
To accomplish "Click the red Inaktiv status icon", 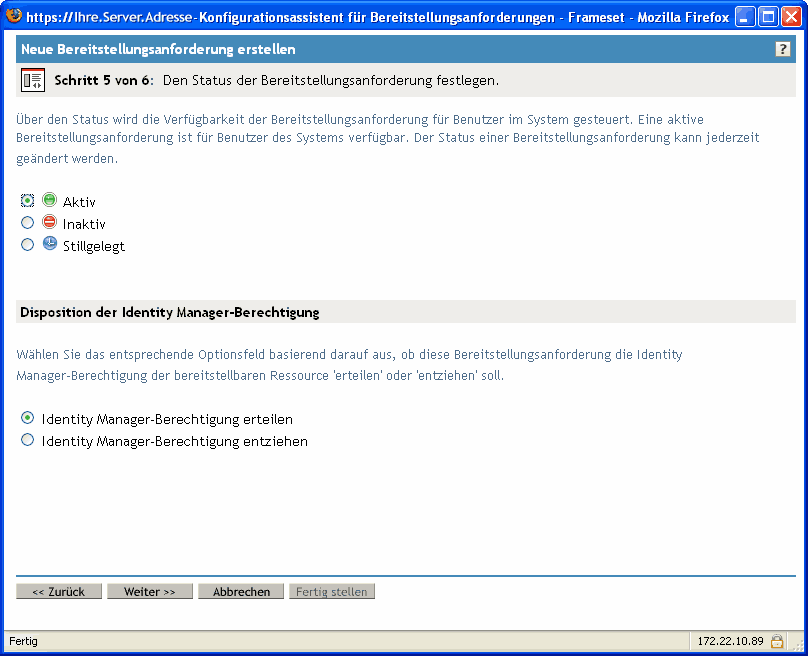I will point(49,222).
